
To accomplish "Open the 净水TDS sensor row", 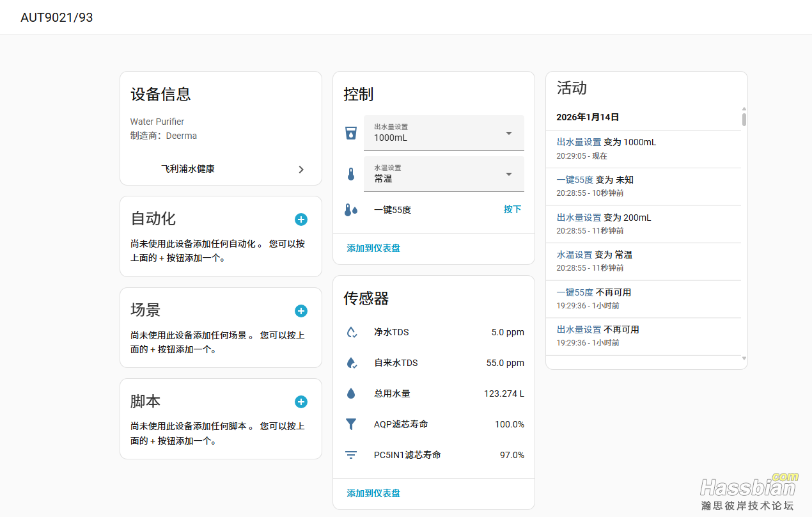I will click(x=433, y=332).
